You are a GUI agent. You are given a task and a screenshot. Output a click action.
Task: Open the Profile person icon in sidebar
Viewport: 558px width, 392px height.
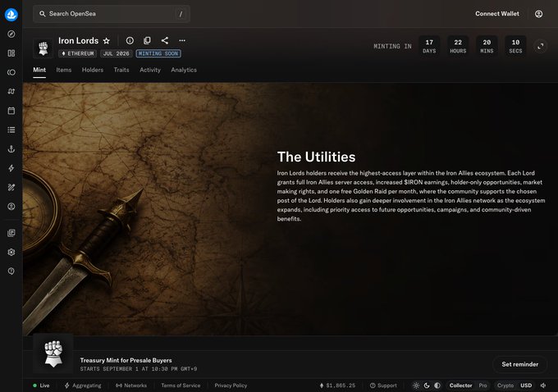(11, 207)
